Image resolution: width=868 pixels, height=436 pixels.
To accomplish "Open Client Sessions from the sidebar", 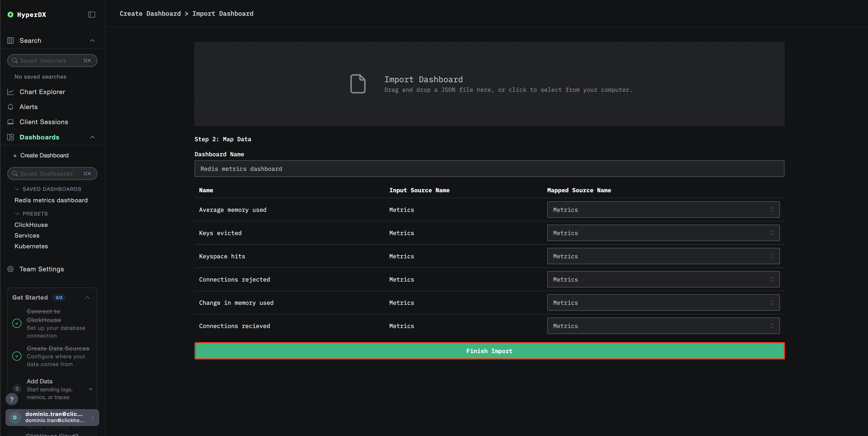I will click(43, 122).
